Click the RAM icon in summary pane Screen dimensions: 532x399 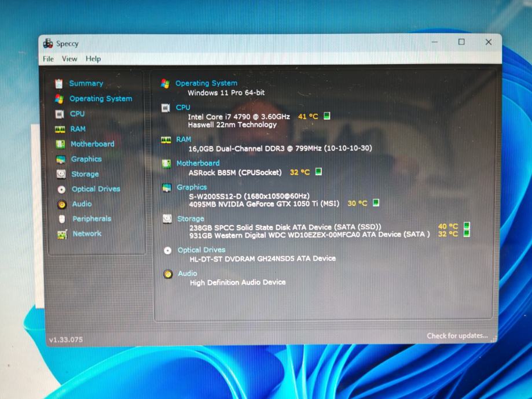[166, 140]
